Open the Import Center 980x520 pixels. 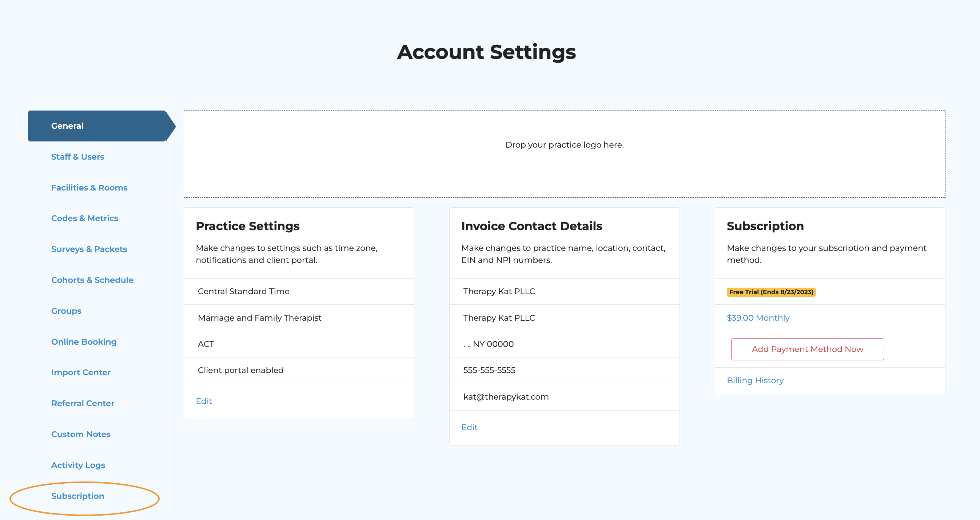81,372
